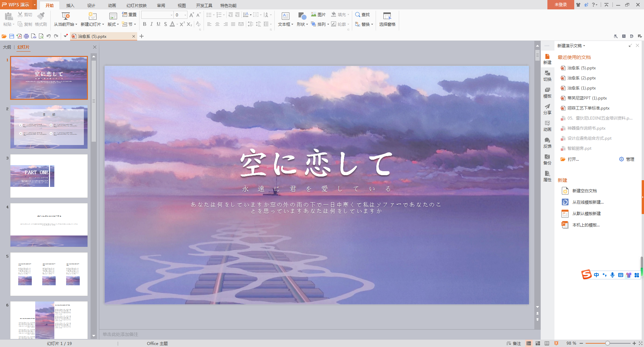Expand the New Presentation (新建演示文稿) pane dropdown

pos(584,46)
